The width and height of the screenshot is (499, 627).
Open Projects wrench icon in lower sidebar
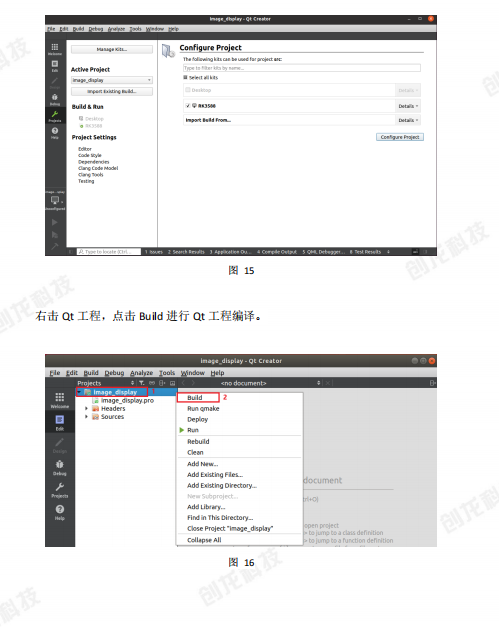coord(60,489)
